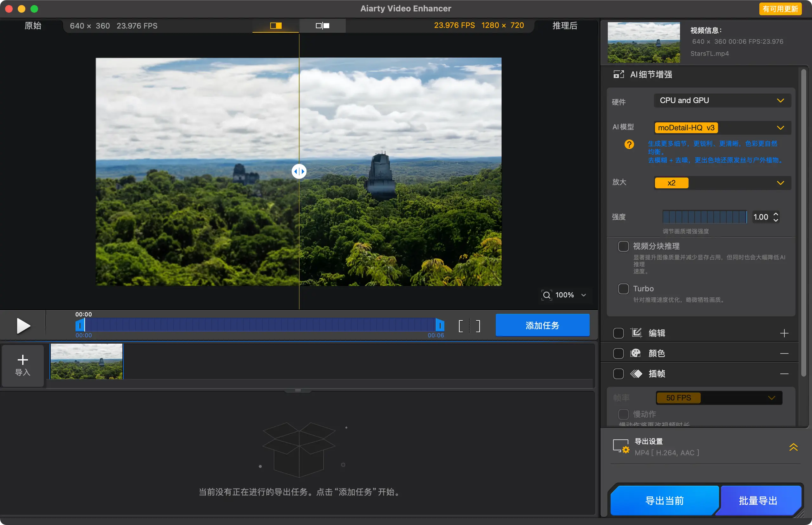
Task: Open the CPU and GPU hardware dropdown
Action: tap(722, 100)
